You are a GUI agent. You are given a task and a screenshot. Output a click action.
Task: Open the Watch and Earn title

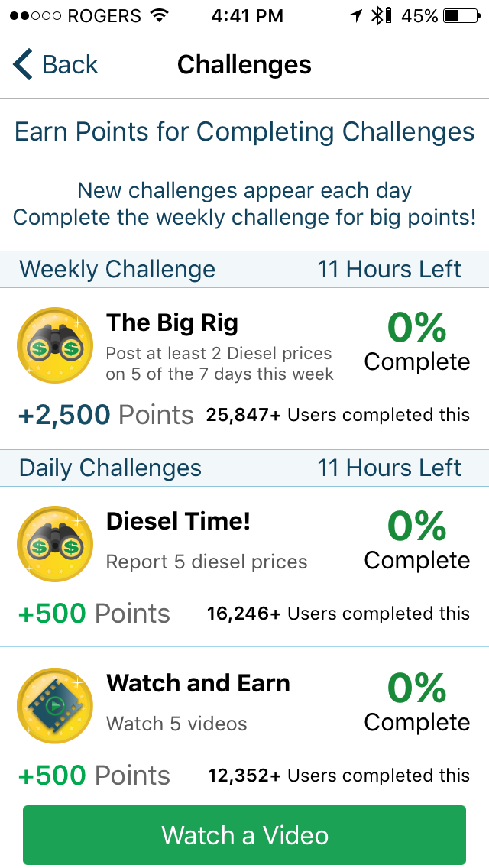click(x=198, y=683)
